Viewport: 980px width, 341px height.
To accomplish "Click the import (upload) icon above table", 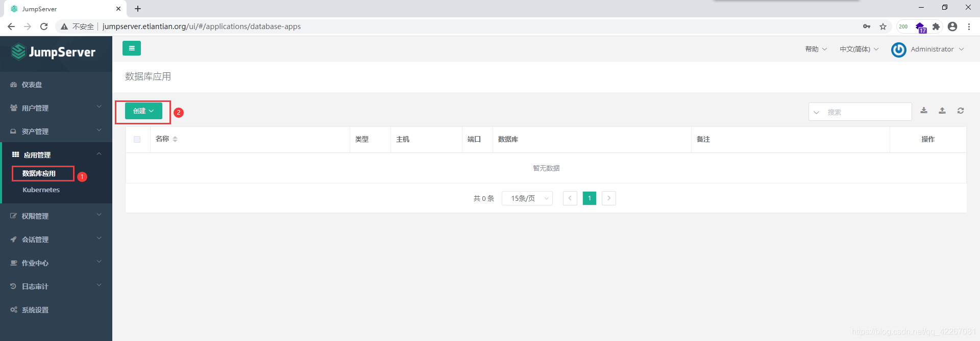I will pyautogui.click(x=942, y=111).
